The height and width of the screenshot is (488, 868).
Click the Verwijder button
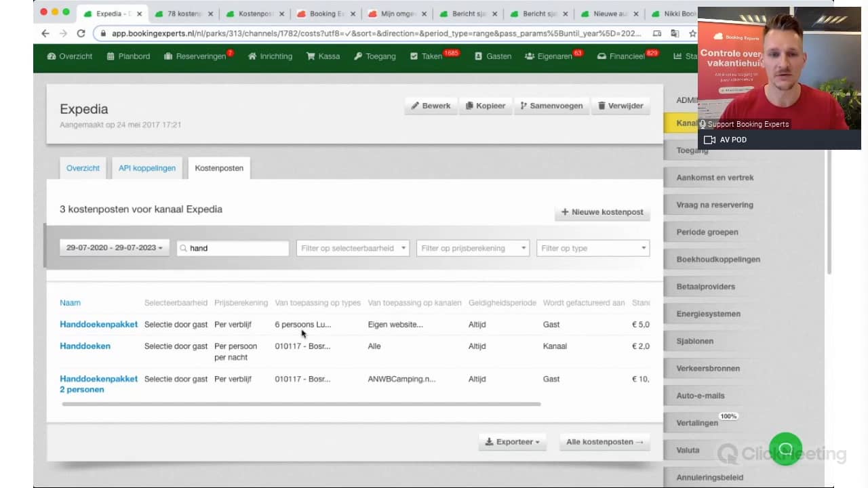click(620, 106)
